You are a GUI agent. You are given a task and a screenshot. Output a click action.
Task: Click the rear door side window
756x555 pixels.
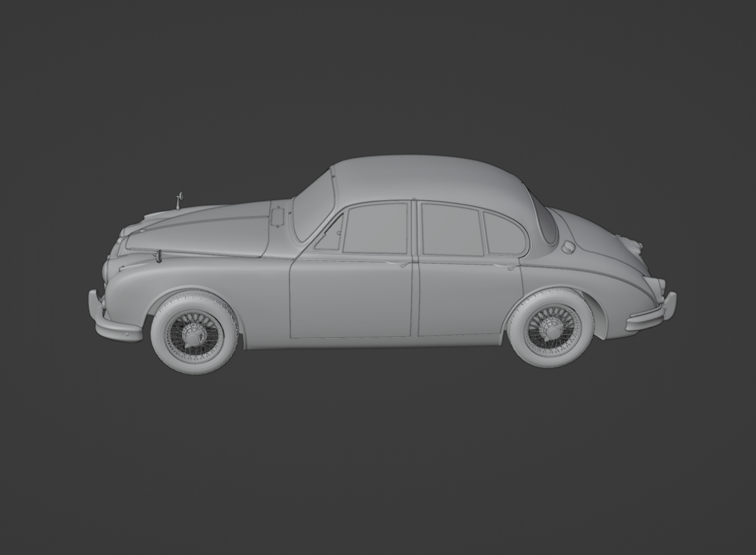(x=452, y=229)
